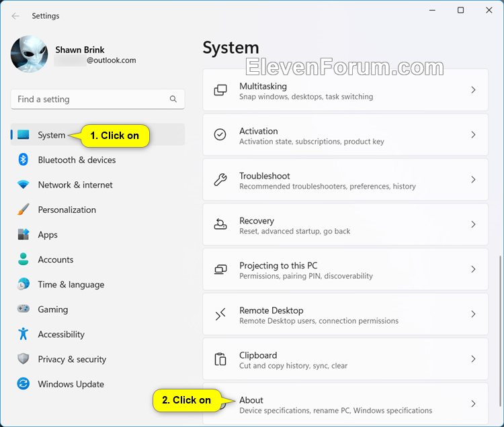Click the Bluetooth icon in sidebar
This screenshot has height=427, width=504.
pos(23,160)
